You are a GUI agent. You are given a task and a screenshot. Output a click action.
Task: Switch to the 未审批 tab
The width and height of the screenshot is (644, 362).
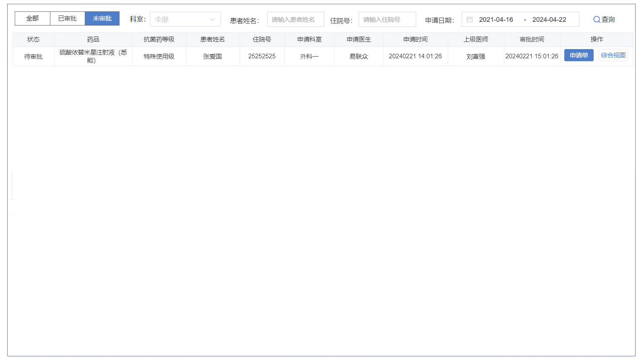point(102,18)
